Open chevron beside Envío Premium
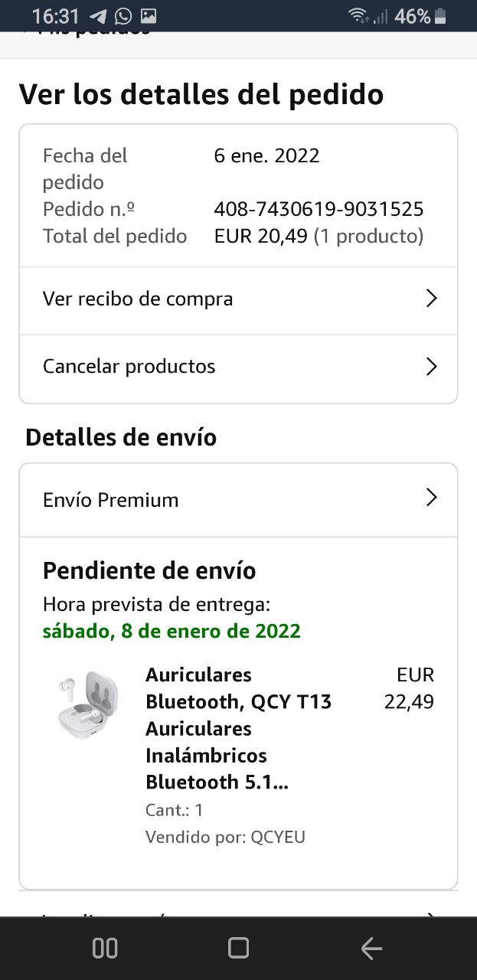The height and width of the screenshot is (980, 477). click(x=431, y=498)
